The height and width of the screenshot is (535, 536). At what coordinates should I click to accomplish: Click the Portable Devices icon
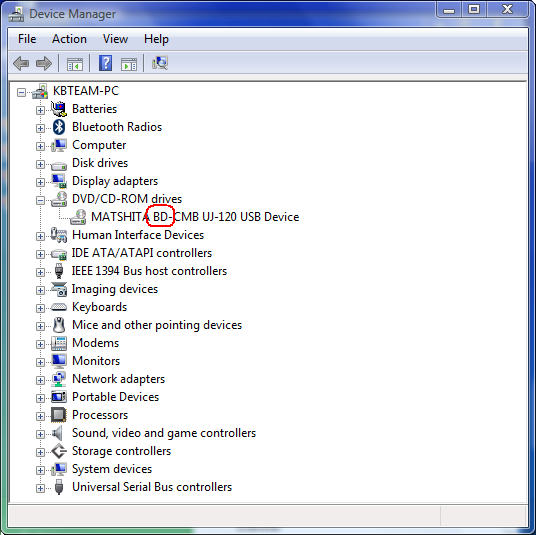[x=59, y=397]
